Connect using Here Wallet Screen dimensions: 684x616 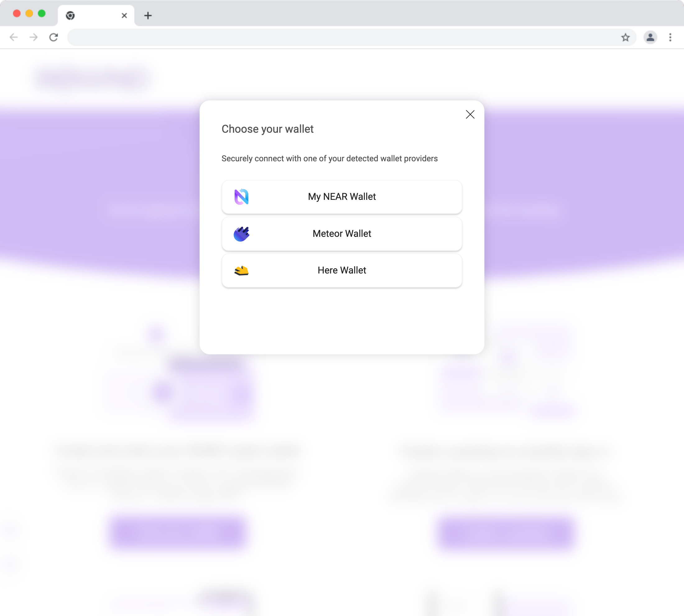(342, 270)
